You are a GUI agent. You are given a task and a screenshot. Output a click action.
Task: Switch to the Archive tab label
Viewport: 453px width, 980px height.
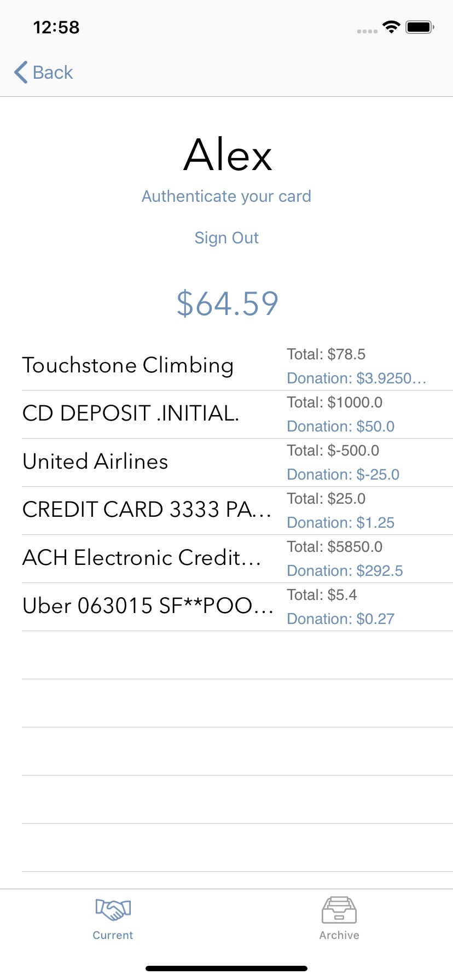pyautogui.click(x=339, y=935)
